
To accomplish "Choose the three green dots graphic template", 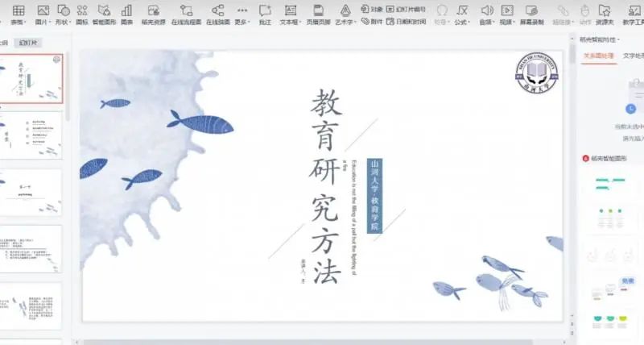I will [610, 218].
